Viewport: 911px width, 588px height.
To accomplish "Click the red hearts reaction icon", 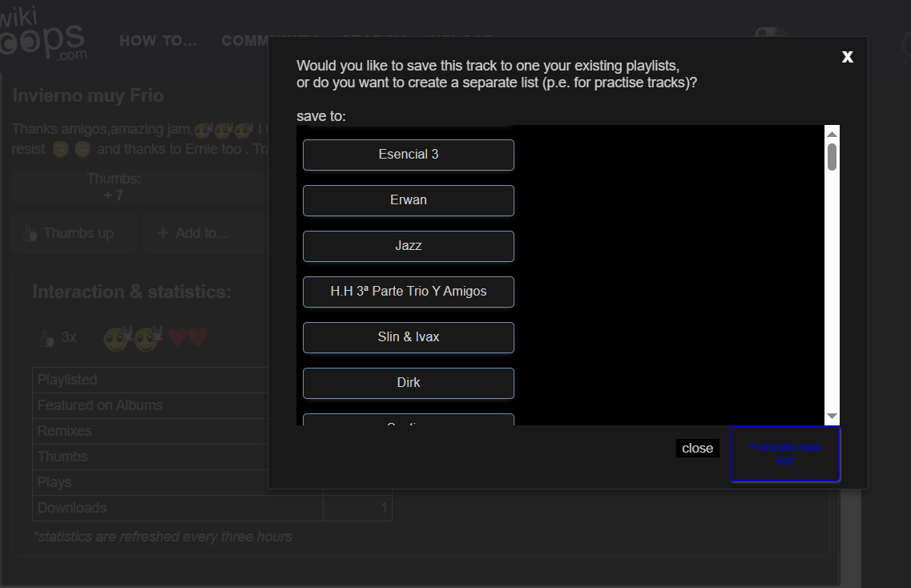I will pos(187,338).
